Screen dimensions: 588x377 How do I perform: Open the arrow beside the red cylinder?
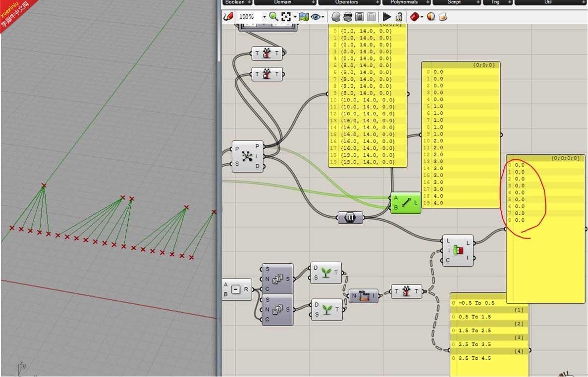point(422,17)
